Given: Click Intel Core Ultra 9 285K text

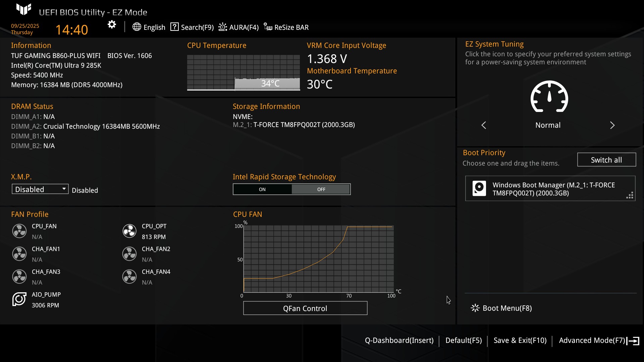Looking at the screenshot, I should [x=56, y=65].
